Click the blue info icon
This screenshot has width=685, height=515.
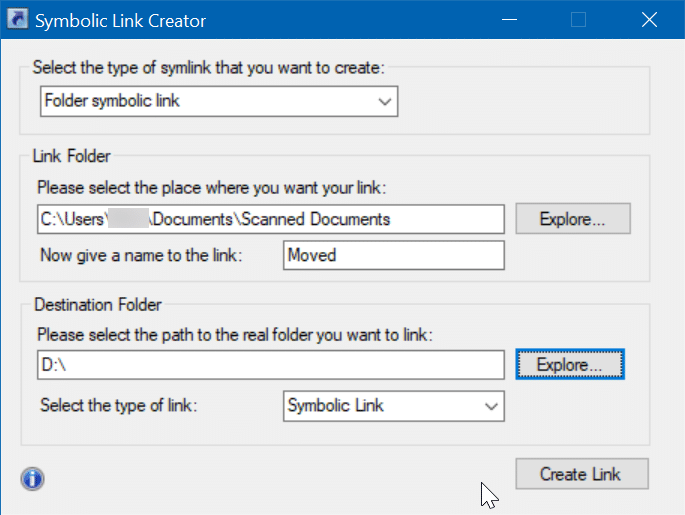tap(32, 479)
